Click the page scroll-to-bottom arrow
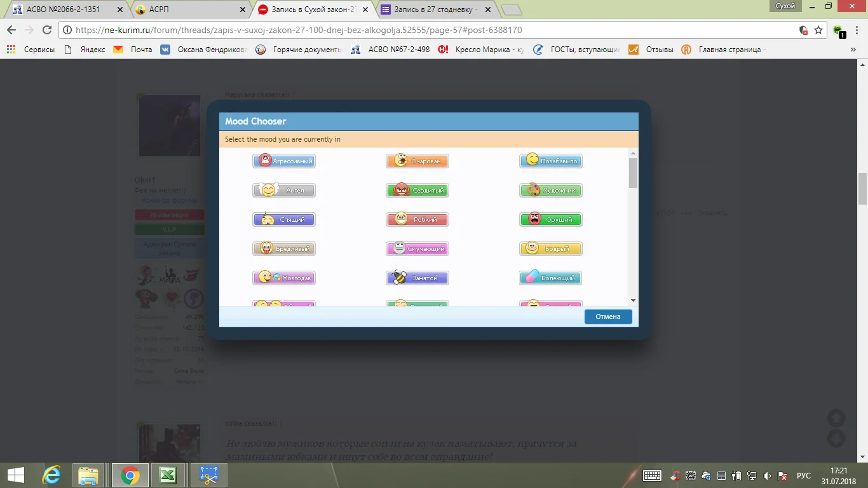 point(836,438)
